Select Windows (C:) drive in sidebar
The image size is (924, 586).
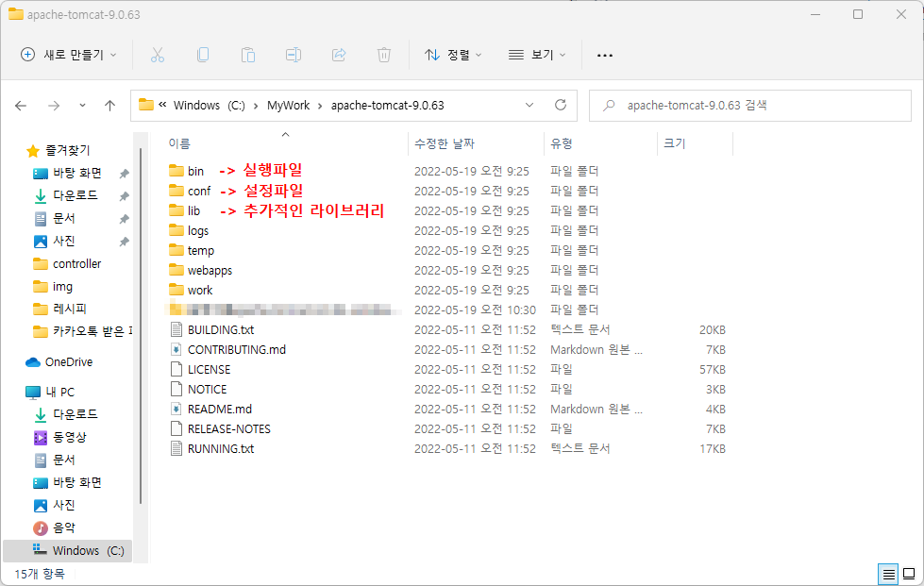(x=68, y=551)
